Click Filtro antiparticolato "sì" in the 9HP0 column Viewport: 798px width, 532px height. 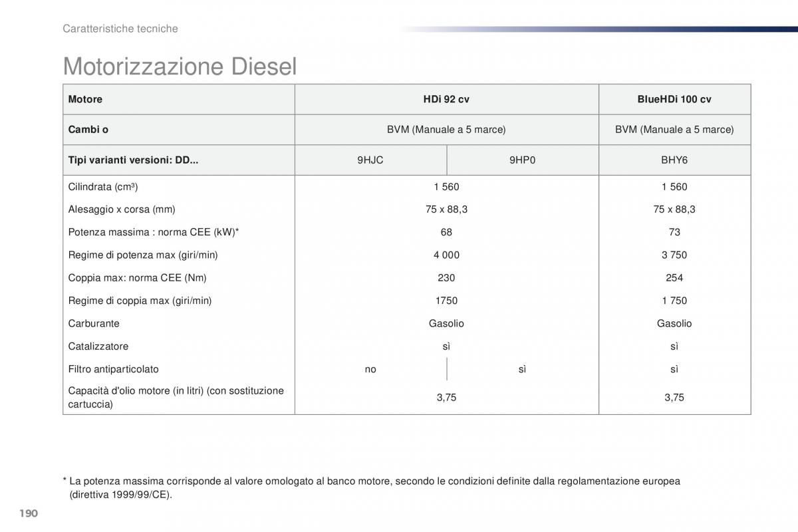click(x=522, y=369)
